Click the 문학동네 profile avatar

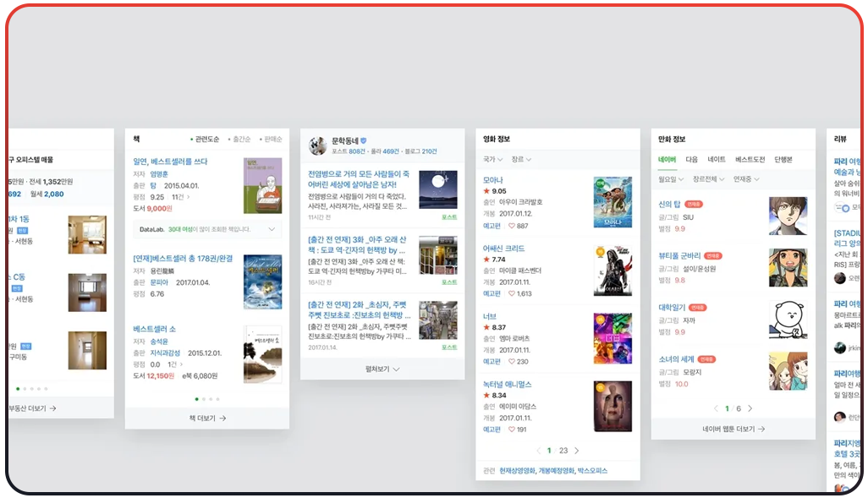(320, 145)
